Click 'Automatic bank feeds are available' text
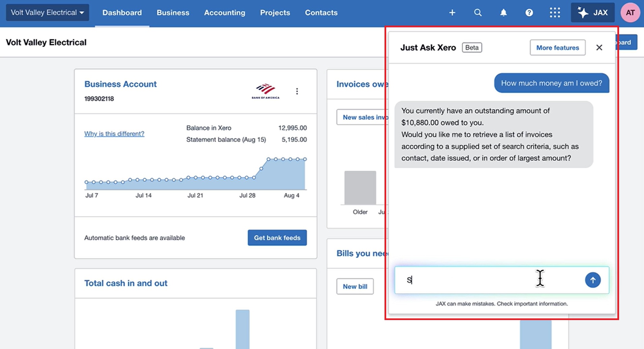The width and height of the screenshot is (644, 349). [x=134, y=238]
